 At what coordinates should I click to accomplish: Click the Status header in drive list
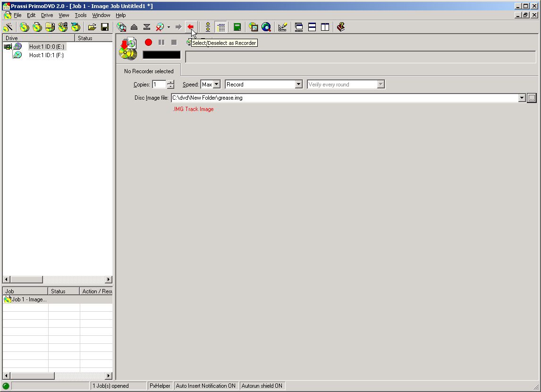[94, 38]
